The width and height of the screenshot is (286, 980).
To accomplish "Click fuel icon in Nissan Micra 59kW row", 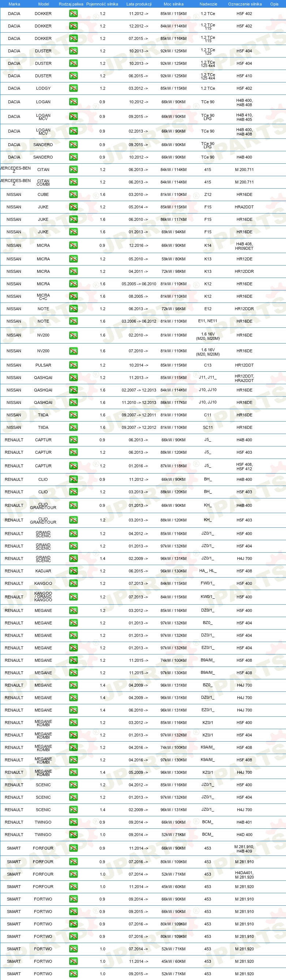I will (73, 259).
